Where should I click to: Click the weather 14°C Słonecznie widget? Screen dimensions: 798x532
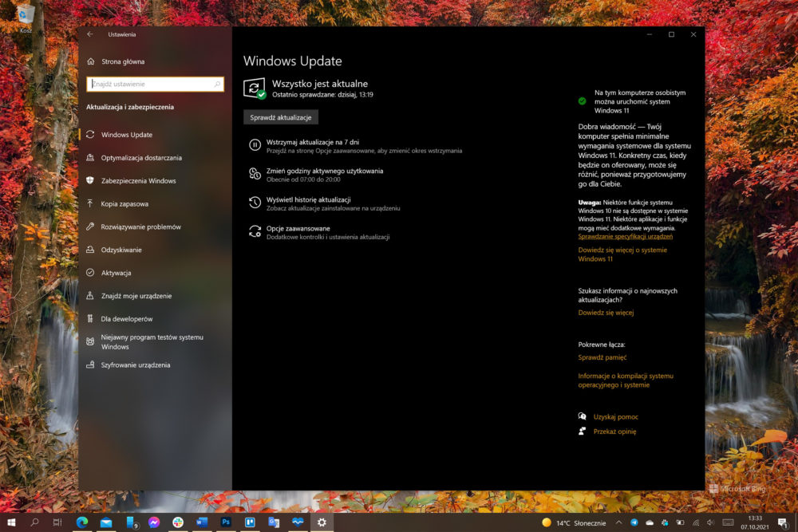point(574,523)
